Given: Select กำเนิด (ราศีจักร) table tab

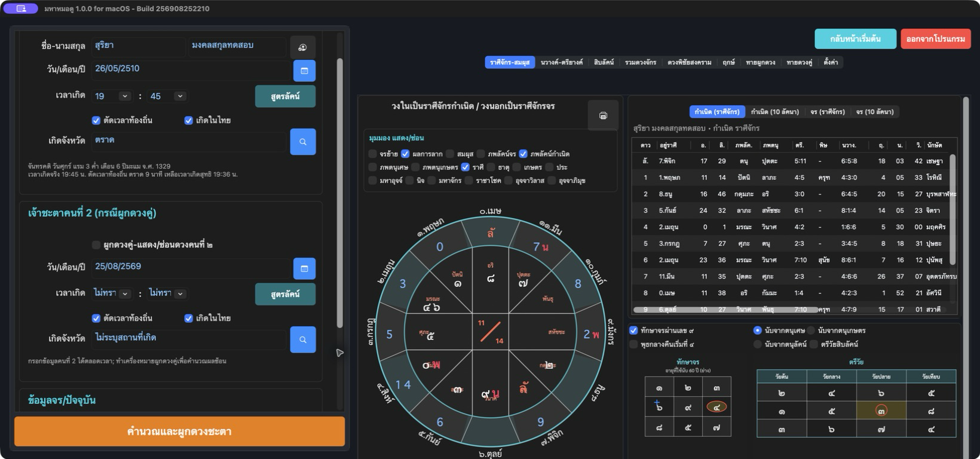Looking at the screenshot, I should (x=717, y=112).
